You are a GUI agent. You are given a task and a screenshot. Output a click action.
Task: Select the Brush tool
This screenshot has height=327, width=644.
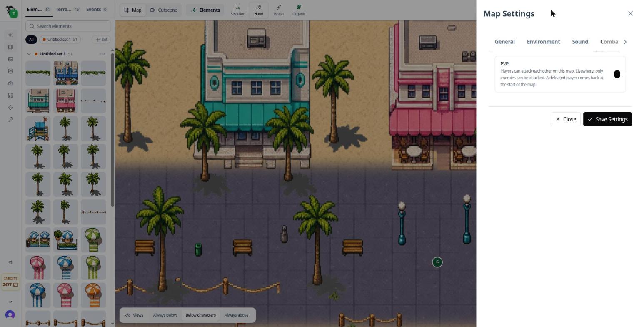(279, 10)
